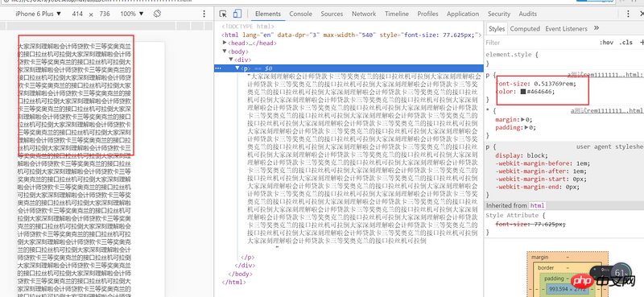The image size is (644, 297).
Task: Select the closing </p> tag line
Action: pos(248,257)
